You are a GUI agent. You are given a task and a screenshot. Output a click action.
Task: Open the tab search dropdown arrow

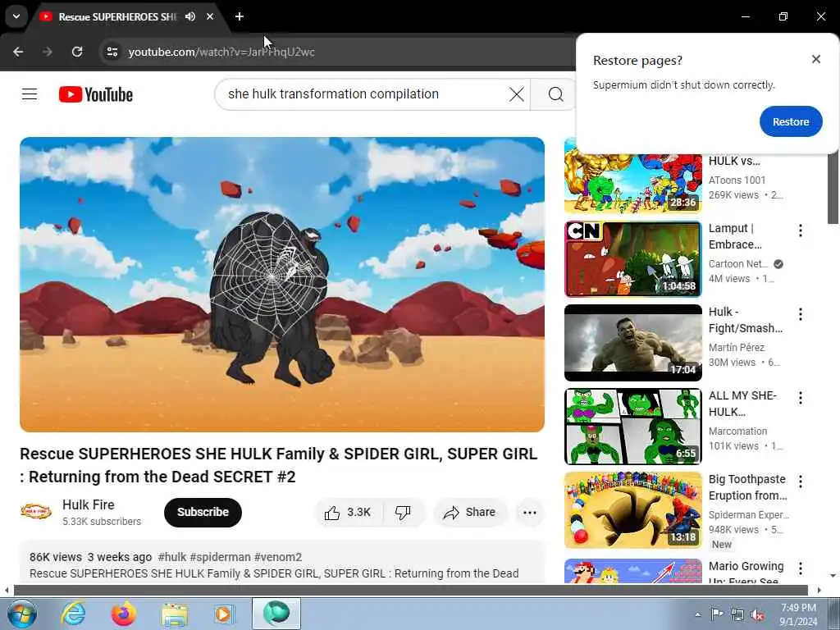16,16
